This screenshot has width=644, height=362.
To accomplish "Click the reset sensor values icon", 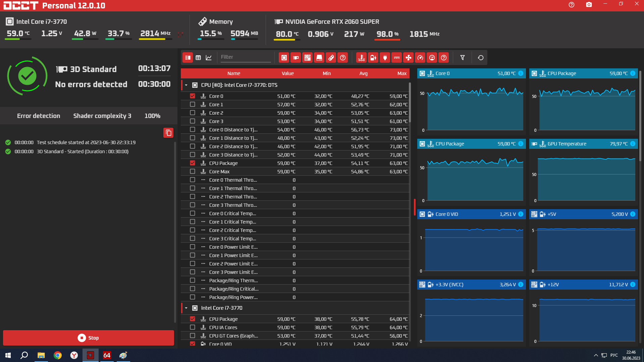I will 480,58.
